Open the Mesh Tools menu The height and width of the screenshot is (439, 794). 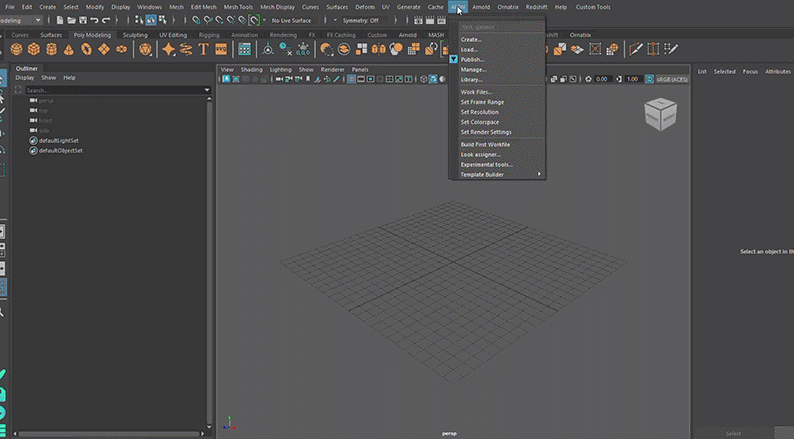click(238, 7)
